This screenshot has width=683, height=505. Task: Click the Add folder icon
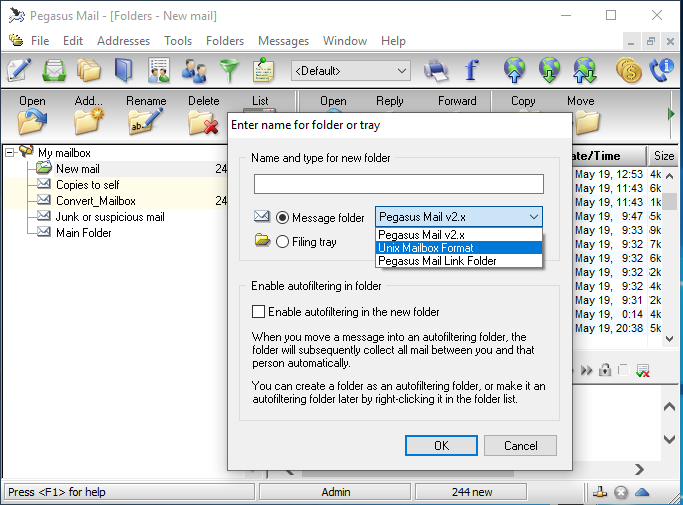tap(88, 122)
